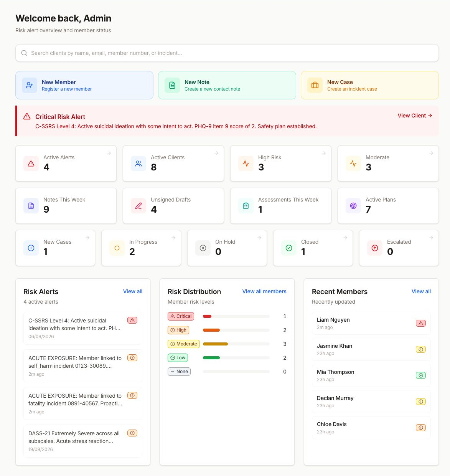Open In Progress card via its arrow
Image resolution: width=450 pixels, height=476 pixels.
173,238
